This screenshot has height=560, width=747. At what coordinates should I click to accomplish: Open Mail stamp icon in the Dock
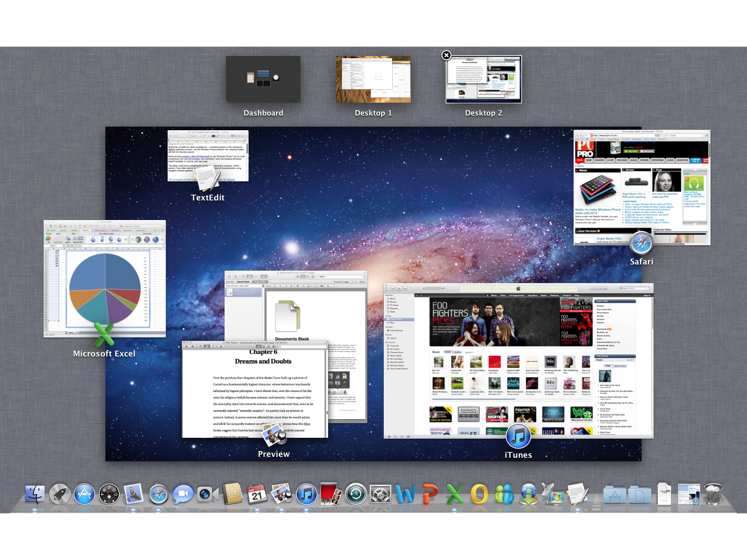(134, 494)
